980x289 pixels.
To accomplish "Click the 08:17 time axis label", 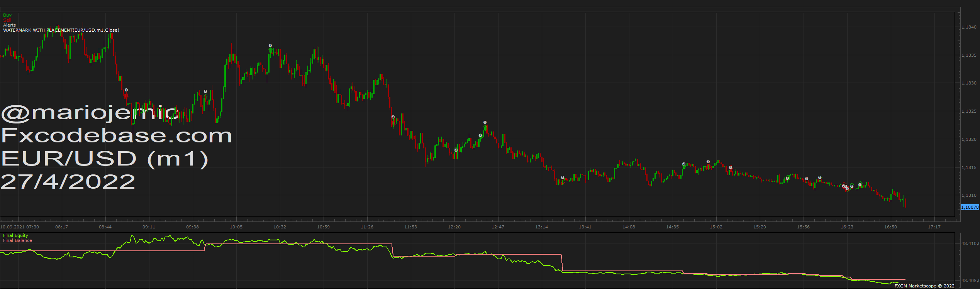I will click(61, 227).
